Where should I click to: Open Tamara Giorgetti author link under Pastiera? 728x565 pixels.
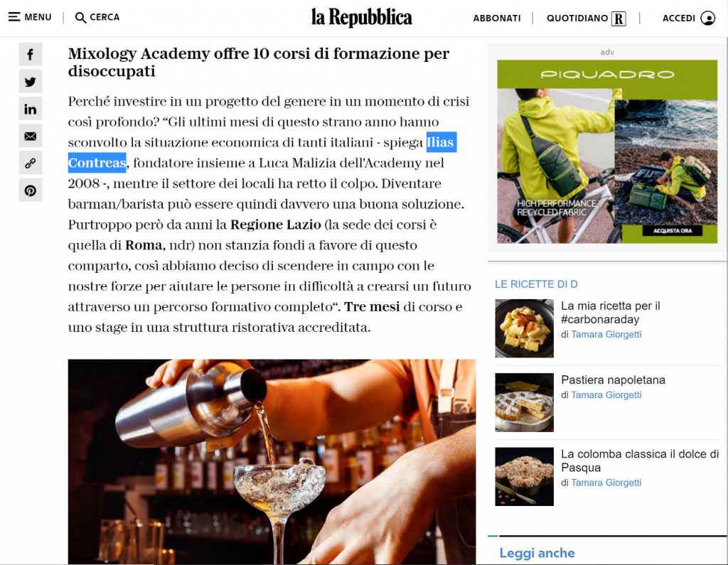click(606, 394)
